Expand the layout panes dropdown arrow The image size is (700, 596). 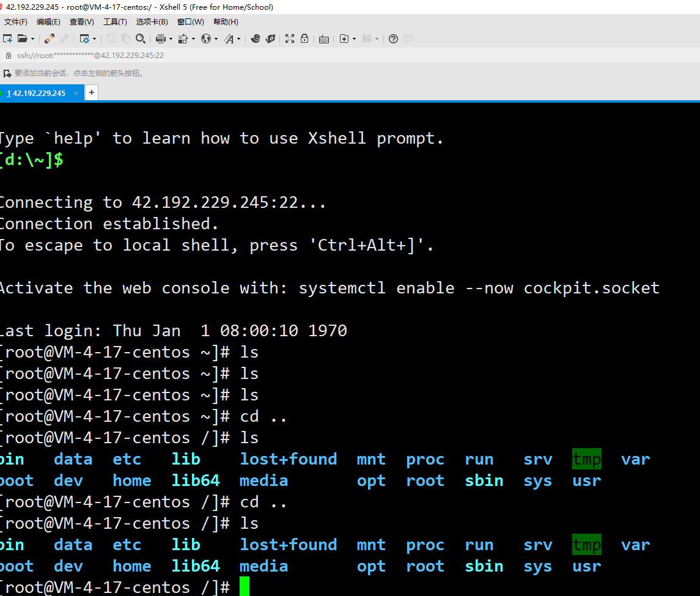click(x=377, y=39)
